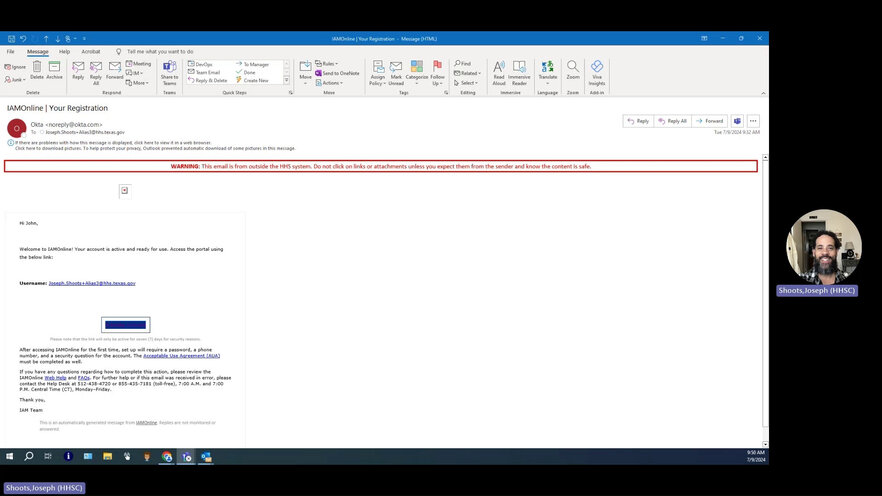
Task: Open the Acrobat tab
Action: point(91,52)
